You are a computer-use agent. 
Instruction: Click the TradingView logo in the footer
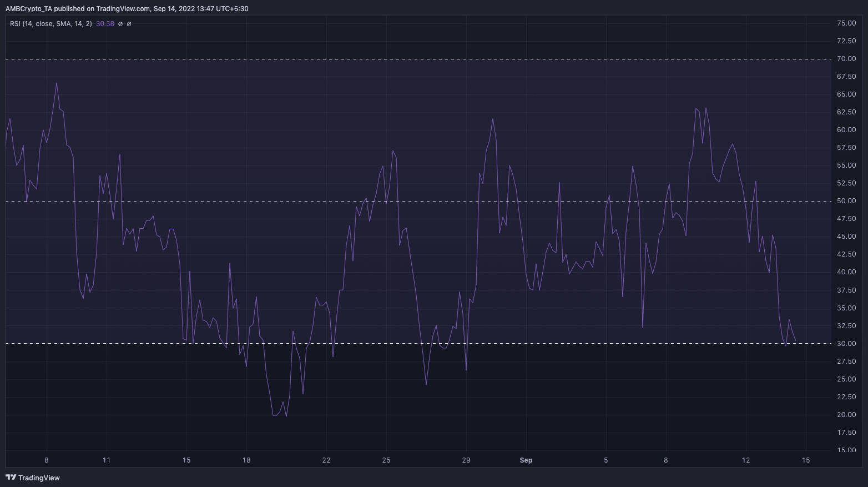click(x=33, y=478)
